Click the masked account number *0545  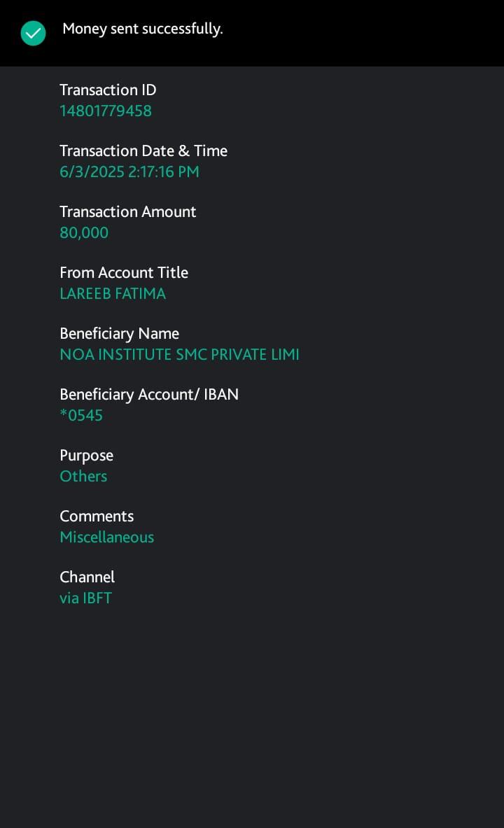click(x=81, y=416)
